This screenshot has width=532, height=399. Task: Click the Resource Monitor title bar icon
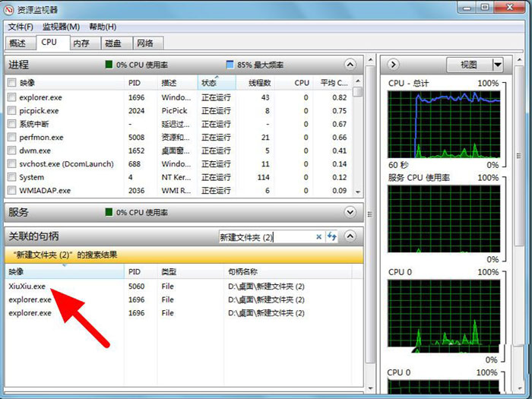(10, 9)
